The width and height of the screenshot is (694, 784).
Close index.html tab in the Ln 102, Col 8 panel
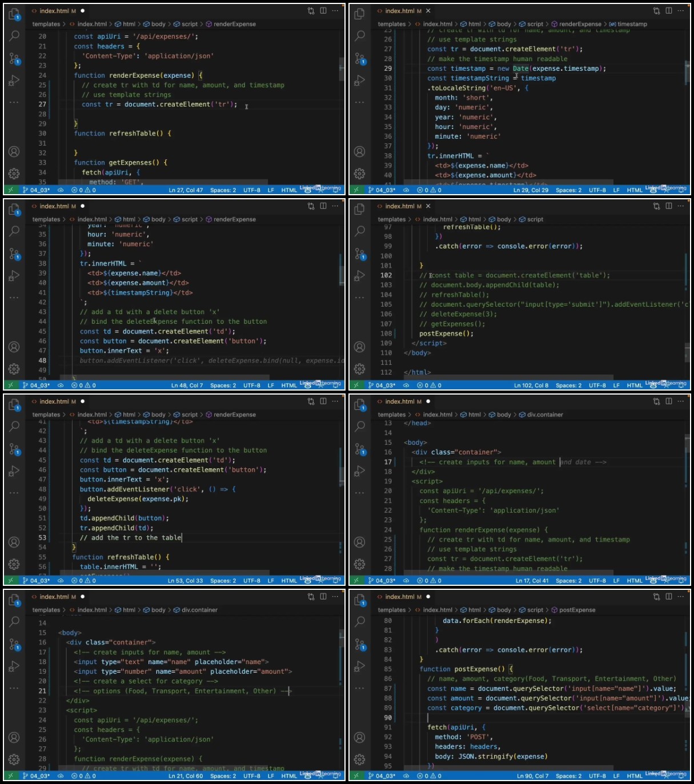pyautogui.click(x=428, y=206)
